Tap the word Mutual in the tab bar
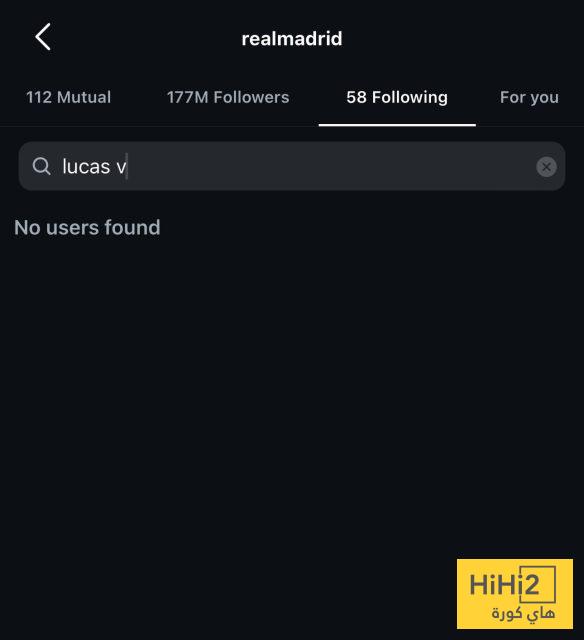 84,97
